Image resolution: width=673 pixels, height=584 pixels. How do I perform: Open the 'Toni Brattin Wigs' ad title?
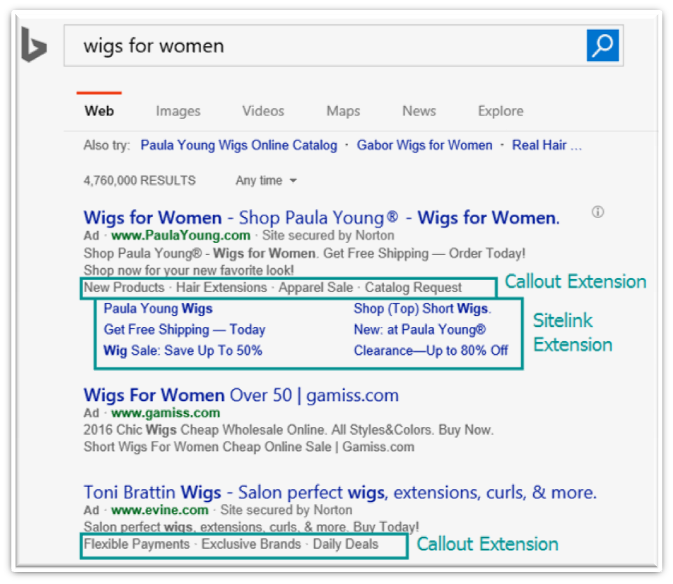[340, 493]
